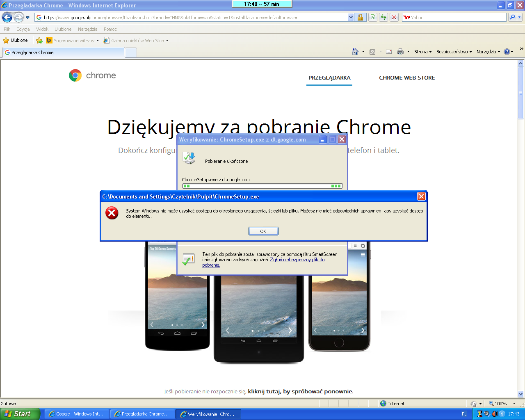The image size is (525, 420).
Task: Open the search provider dropdown arrow
Action: tap(520, 17)
